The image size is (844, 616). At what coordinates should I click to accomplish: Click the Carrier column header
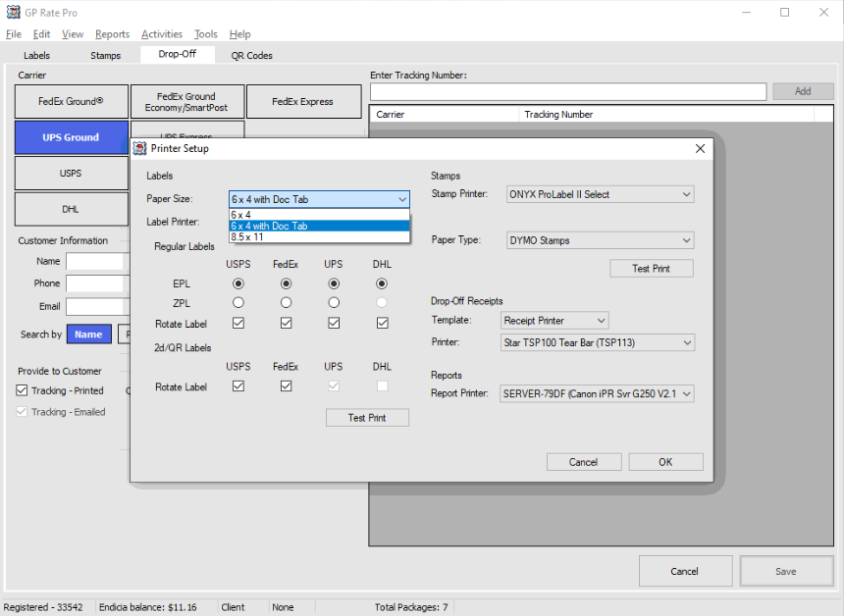tap(444, 114)
